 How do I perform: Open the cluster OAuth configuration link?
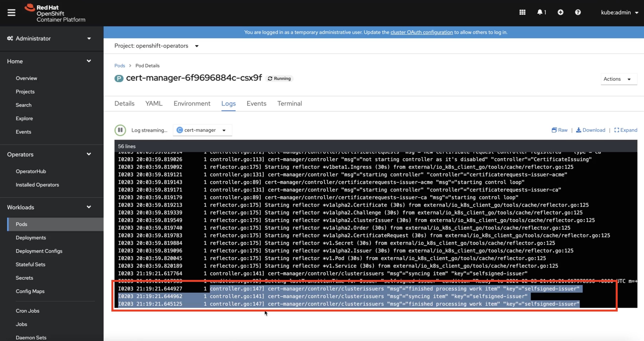point(421,32)
